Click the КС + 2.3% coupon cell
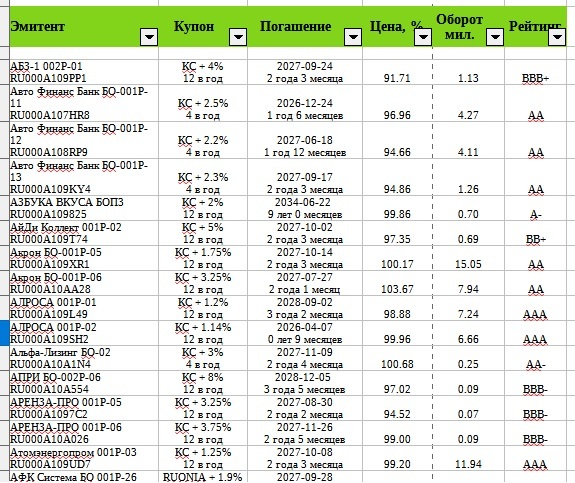The width and height of the screenshot is (575, 483). click(x=203, y=177)
